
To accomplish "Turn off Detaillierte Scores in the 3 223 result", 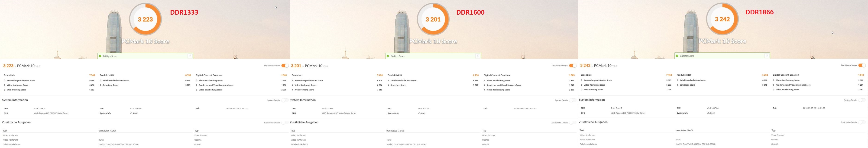I will click(x=285, y=66).
